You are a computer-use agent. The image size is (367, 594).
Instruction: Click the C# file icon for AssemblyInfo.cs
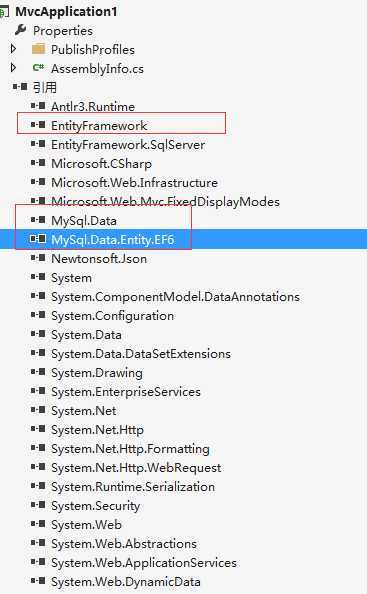click(x=38, y=68)
